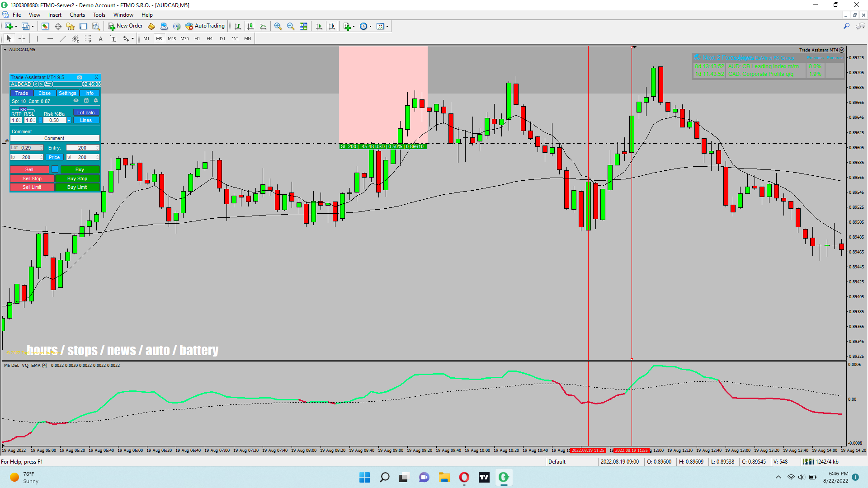Toggle the eye visibility icon in Trade Assistant
Screen dimensions: 868x488
76,101
